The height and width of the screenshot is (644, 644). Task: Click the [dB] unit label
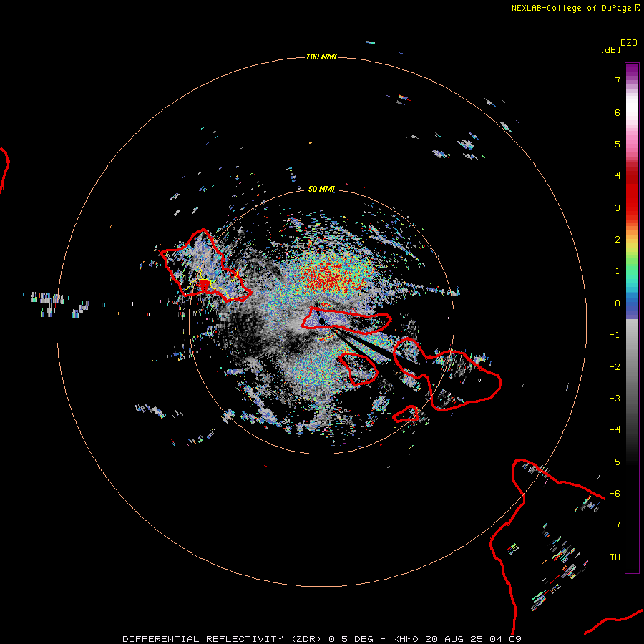tap(610, 49)
